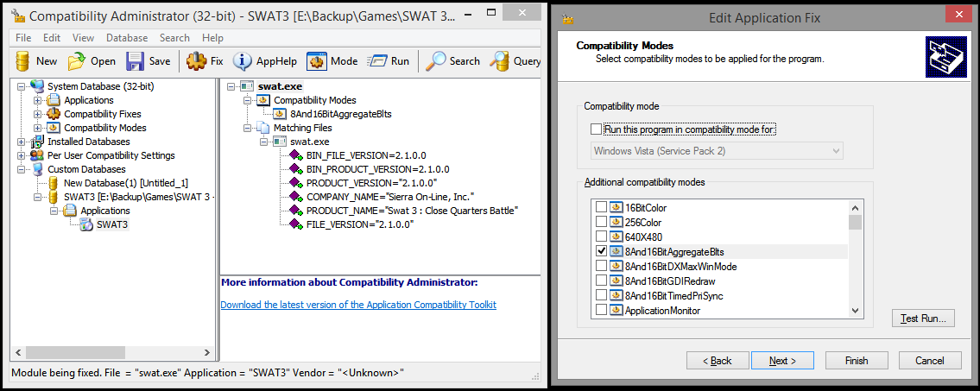The height and width of the screenshot is (391, 980).
Task: Select the Per User Compatibility Settings icon
Action: [37, 155]
